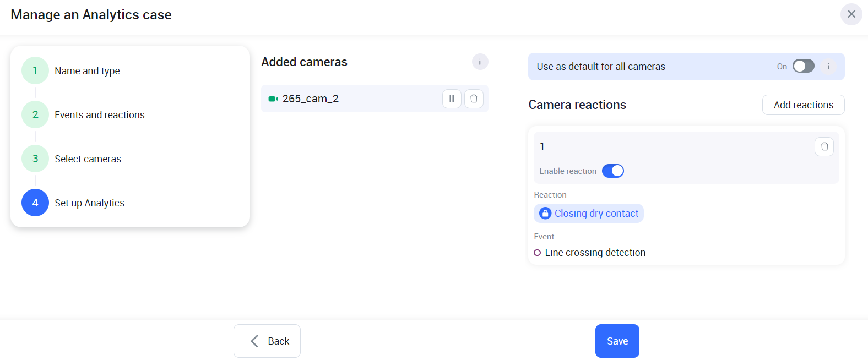868x360 pixels.
Task: Click green camera icon of 265_cam_2
Action: click(273, 99)
